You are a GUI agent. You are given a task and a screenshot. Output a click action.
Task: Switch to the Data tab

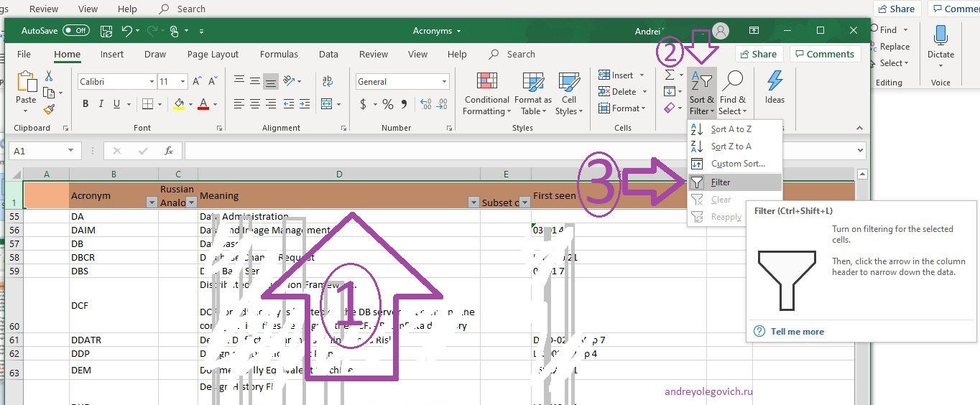[x=328, y=54]
